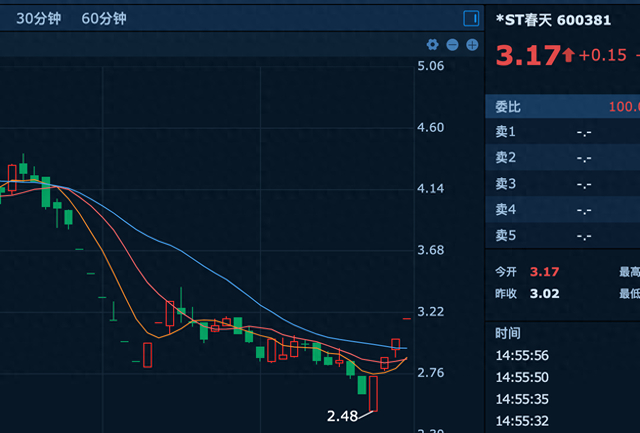This screenshot has width=640, height=433.
Task: Open chart settings gear icon
Action: (433, 44)
